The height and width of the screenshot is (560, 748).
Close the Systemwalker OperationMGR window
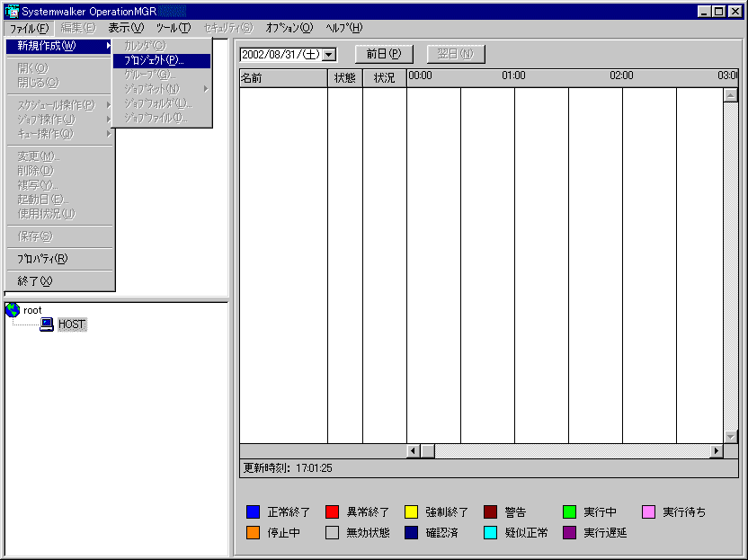735,12
